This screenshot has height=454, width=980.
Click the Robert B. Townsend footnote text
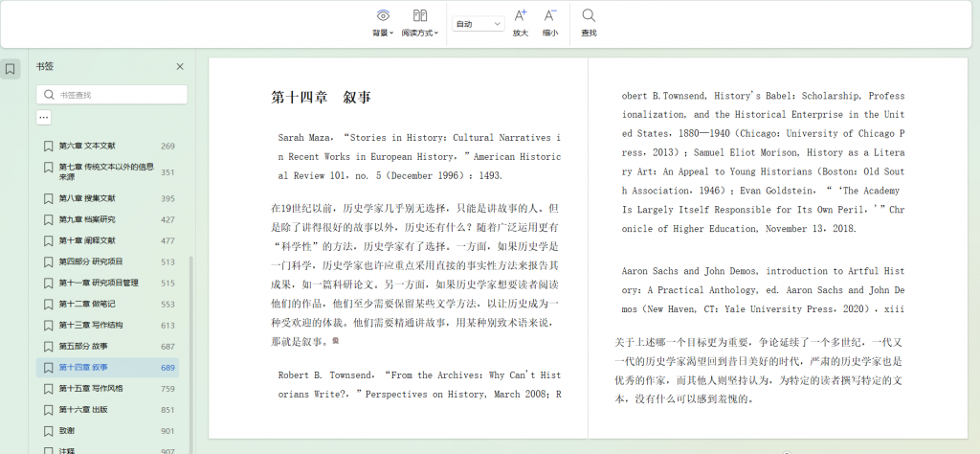[x=419, y=385]
